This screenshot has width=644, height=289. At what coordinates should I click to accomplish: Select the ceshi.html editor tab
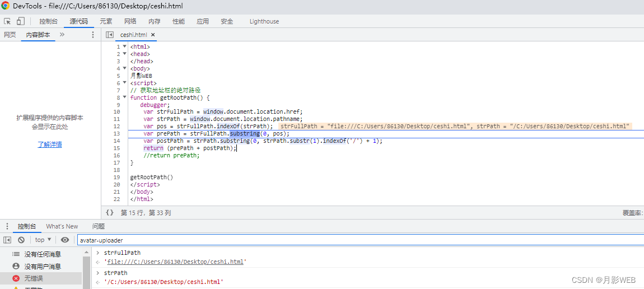pos(133,35)
